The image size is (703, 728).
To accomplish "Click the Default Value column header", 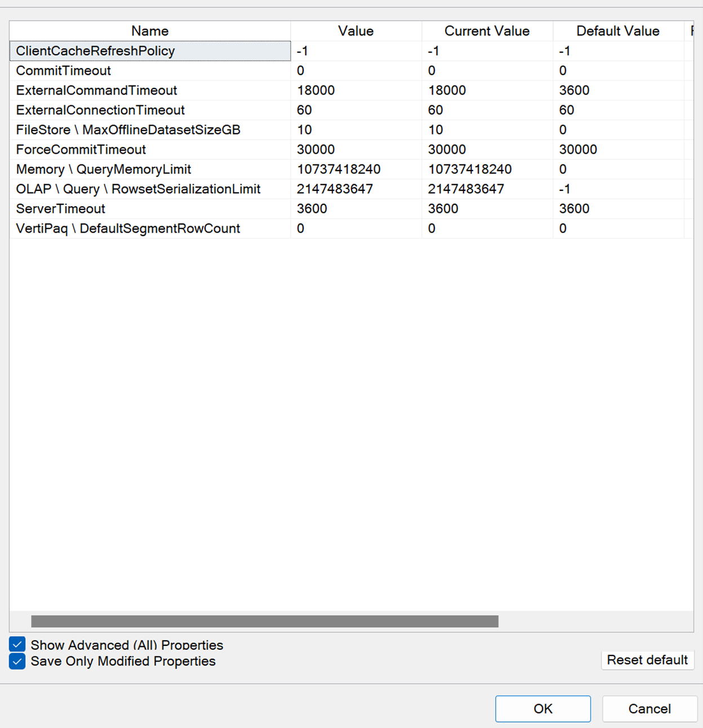I will coord(618,31).
